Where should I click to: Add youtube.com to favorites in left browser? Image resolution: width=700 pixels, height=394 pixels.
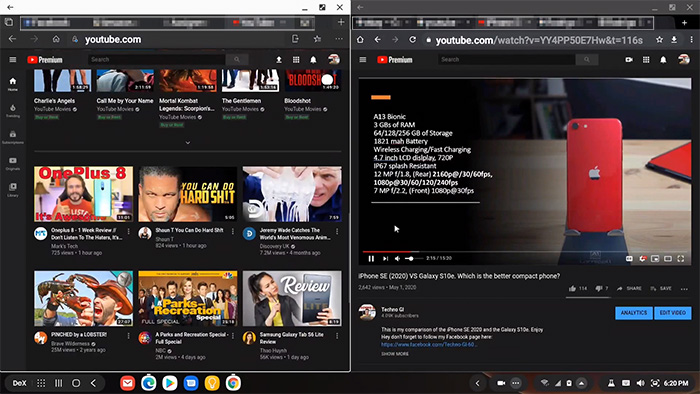(x=317, y=39)
